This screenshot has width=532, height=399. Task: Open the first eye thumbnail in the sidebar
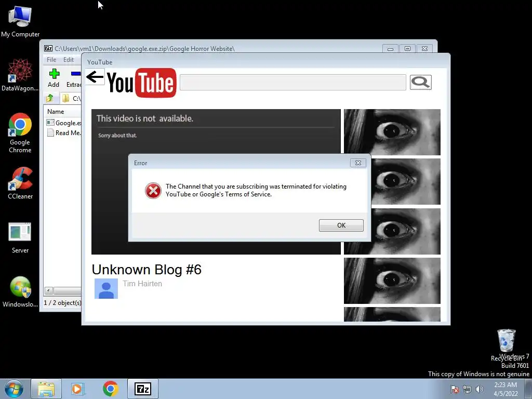(x=392, y=132)
